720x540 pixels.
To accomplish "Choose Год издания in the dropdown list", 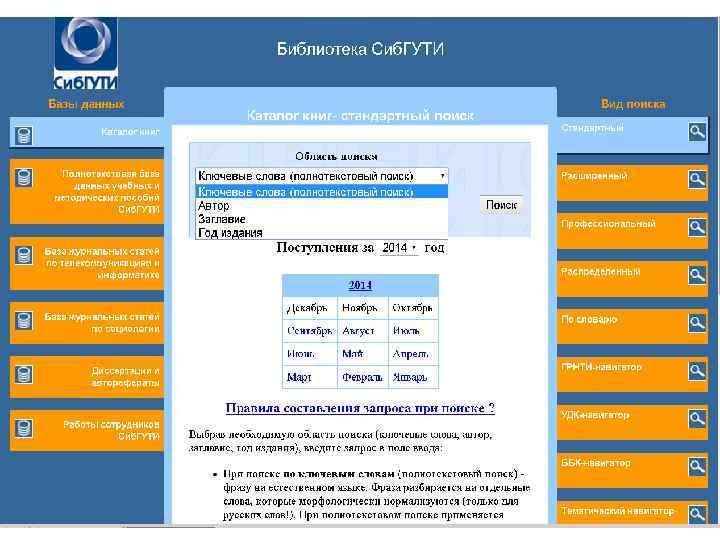I will pyautogui.click(x=321, y=232).
